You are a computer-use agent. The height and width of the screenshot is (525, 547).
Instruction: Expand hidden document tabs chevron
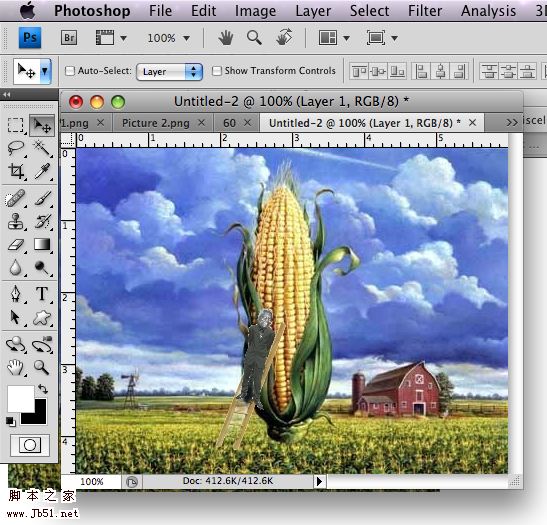tap(512, 122)
